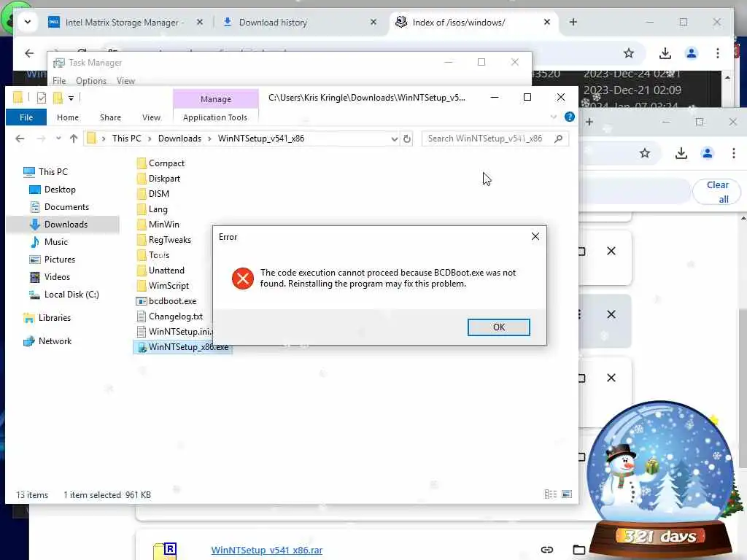Screen dimensions: 747x560
Task: Select Pictures in navigation pane
Action: pyautogui.click(x=60, y=260)
